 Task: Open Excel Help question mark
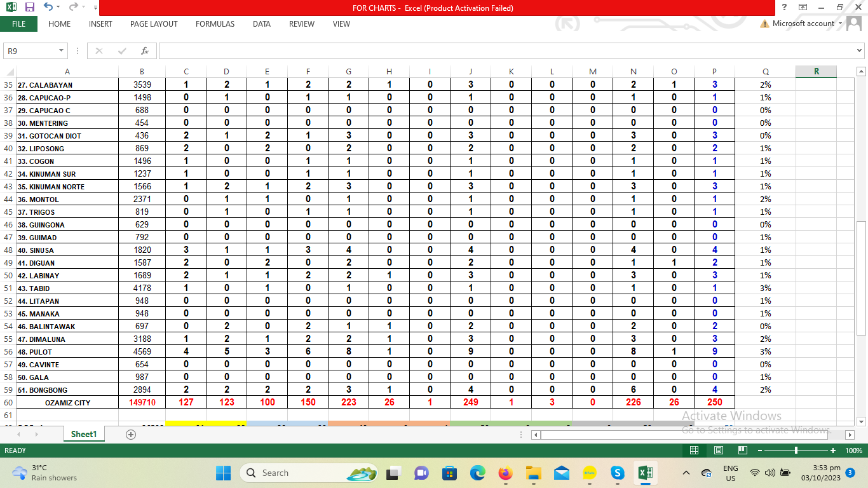tap(785, 8)
